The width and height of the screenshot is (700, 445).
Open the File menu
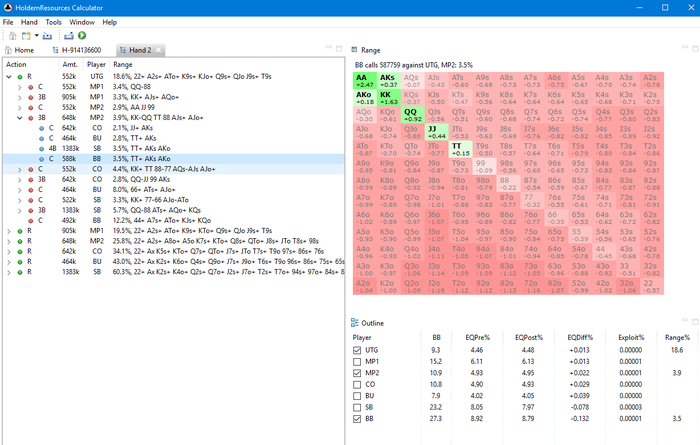click(x=8, y=22)
